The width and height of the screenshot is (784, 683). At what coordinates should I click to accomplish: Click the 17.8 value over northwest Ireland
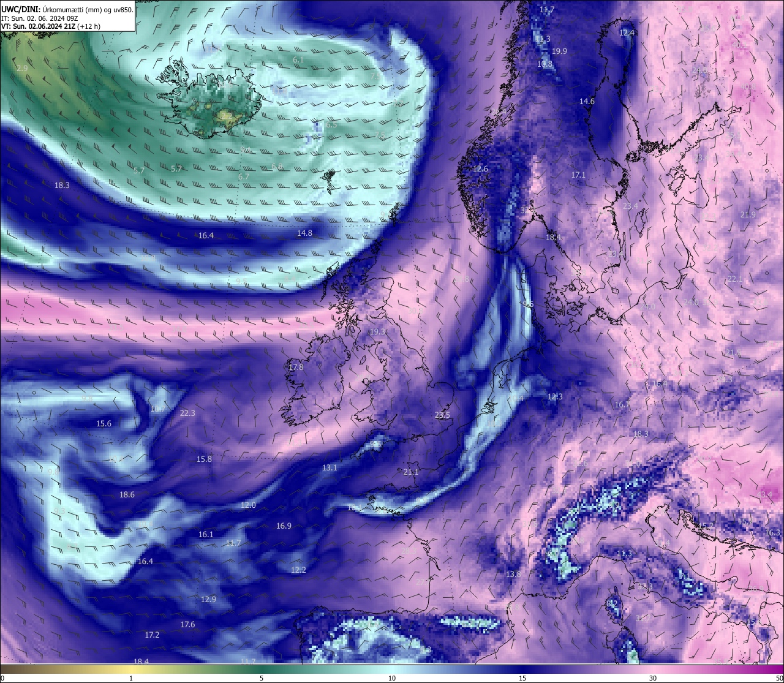click(296, 368)
